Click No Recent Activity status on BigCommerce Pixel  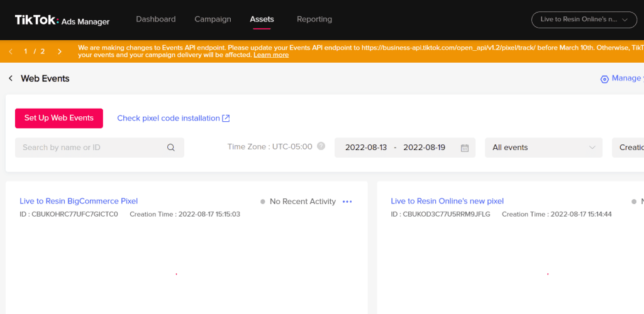[x=298, y=201]
